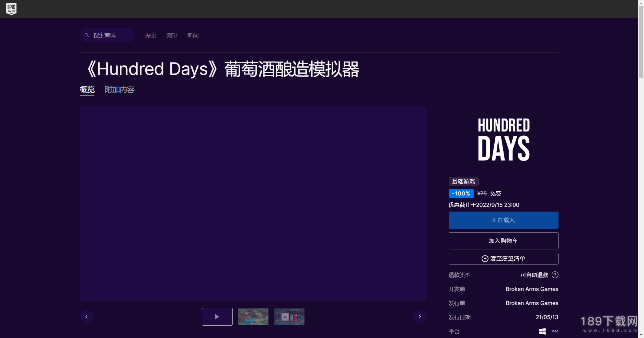The image size is (644, 338).
Task: Click the page vertical scrollbar thumb
Action: coord(641,42)
